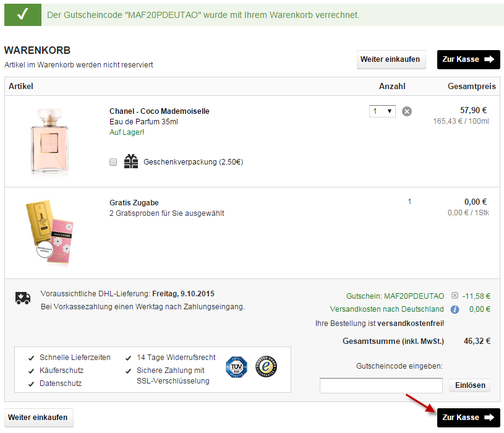Click the TÜV certification badge
This screenshot has height=433, width=504.
click(x=237, y=367)
